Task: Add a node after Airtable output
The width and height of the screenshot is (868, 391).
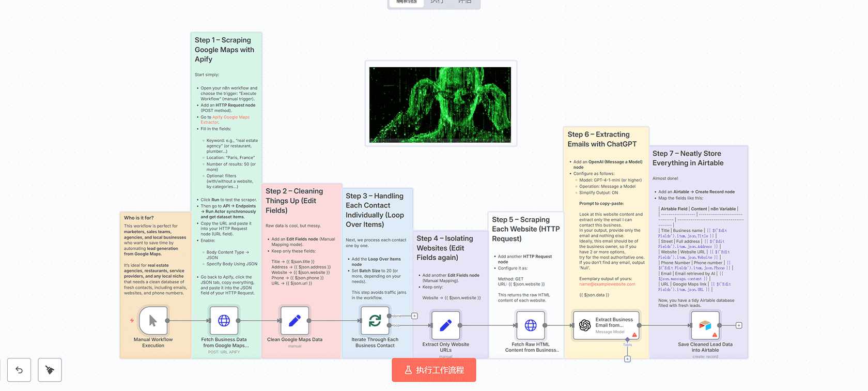Action: click(739, 325)
